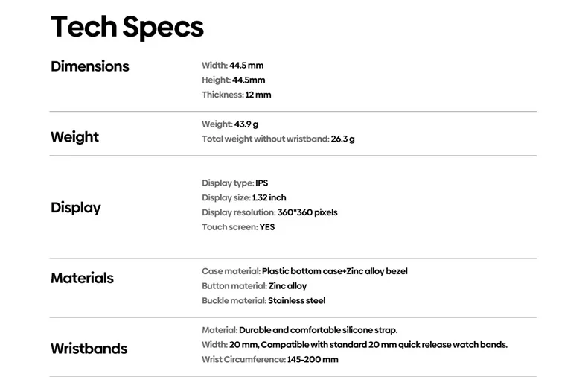
Task: Click the Materials section heading
Action: pos(82,279)
